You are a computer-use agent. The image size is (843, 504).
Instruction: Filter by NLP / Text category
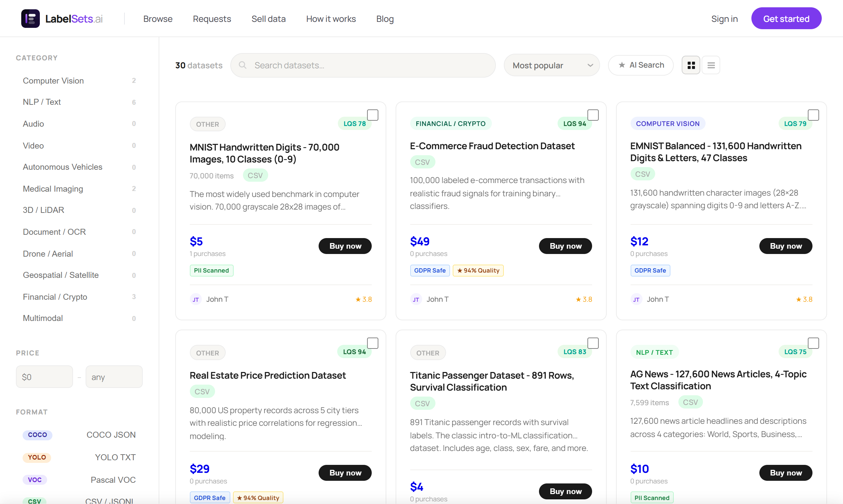point(42,102)
